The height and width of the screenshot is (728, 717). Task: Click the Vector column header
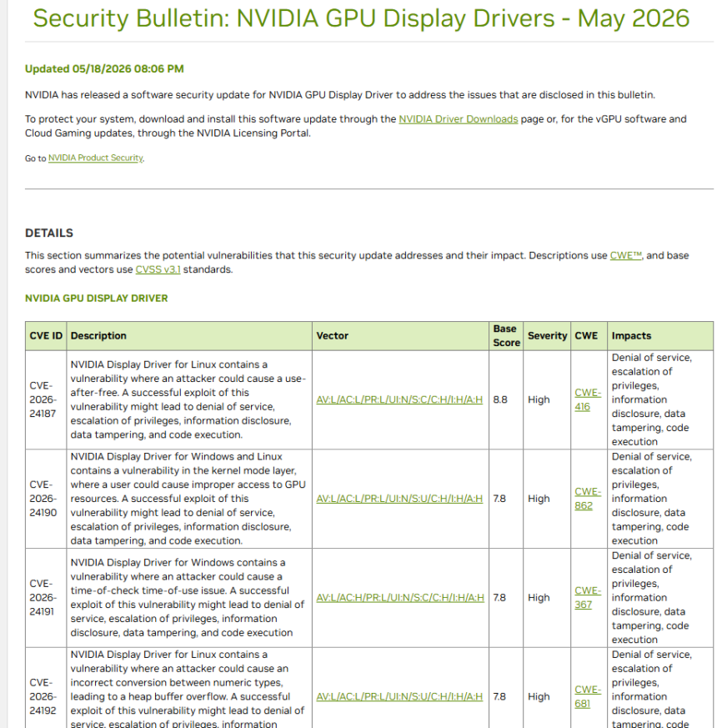pyautogui.click(x=400, y=336)
